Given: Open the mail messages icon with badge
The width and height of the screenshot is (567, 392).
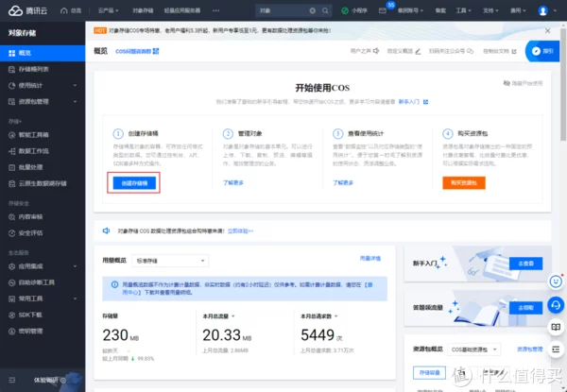Looking at the screenshot, I should [383, 10].
